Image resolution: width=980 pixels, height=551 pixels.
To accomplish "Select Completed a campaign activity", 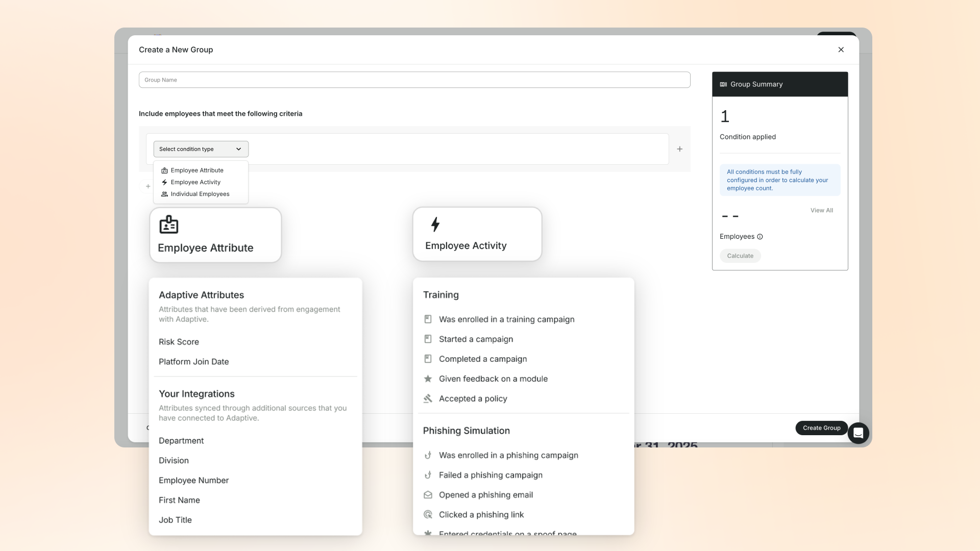I will [x=482, y=359].
